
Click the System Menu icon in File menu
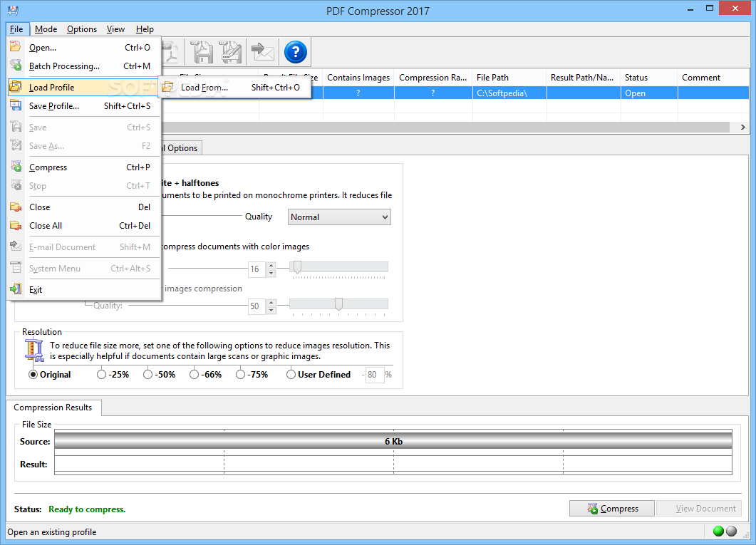click(x=16, y=268)
